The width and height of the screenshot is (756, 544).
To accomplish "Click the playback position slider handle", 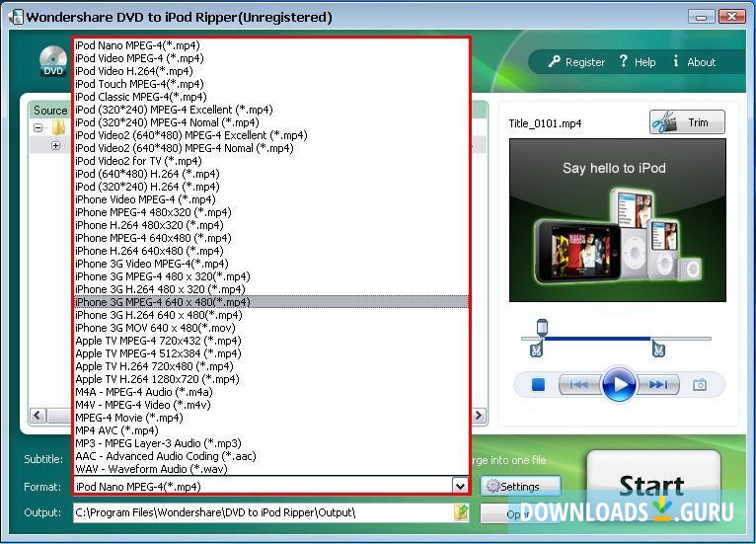I will [543, 327].
